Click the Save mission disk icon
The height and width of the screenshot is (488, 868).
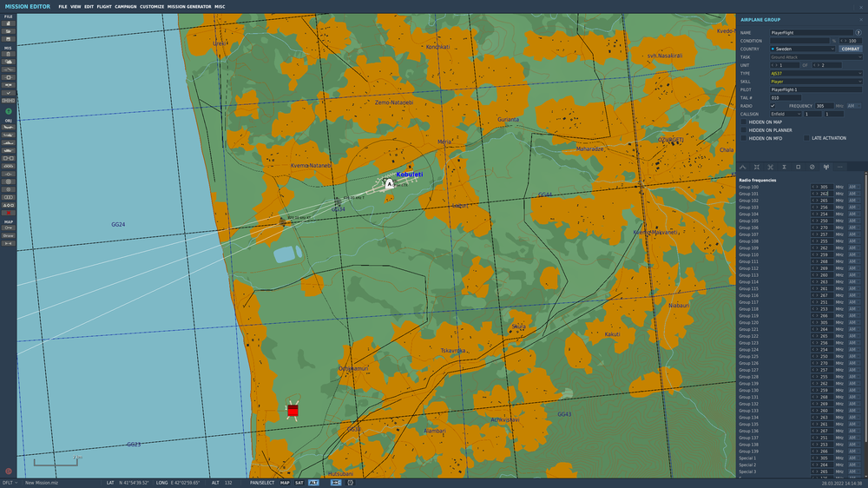point(9,39)
